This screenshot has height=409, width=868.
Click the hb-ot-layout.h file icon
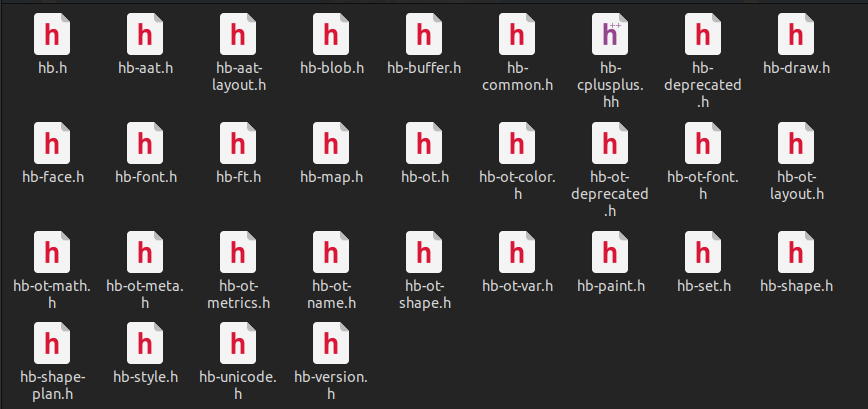click(796, 143)
